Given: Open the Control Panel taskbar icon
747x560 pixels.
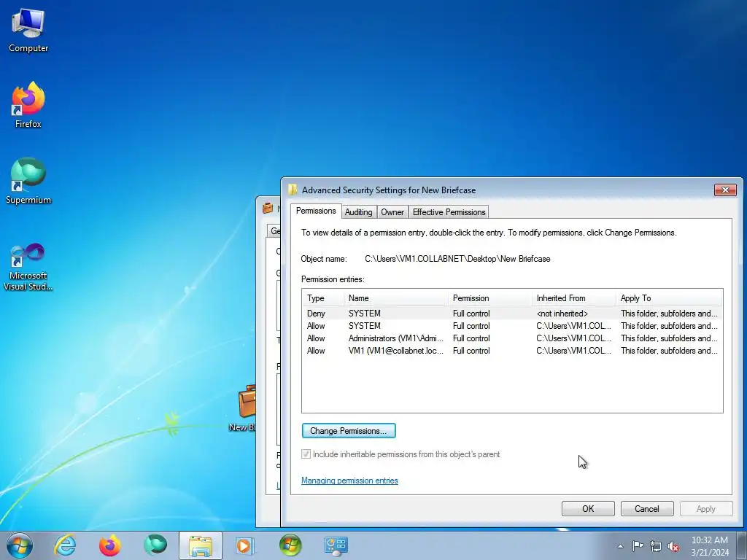Looking at the screenshot, I should point(336,545).
